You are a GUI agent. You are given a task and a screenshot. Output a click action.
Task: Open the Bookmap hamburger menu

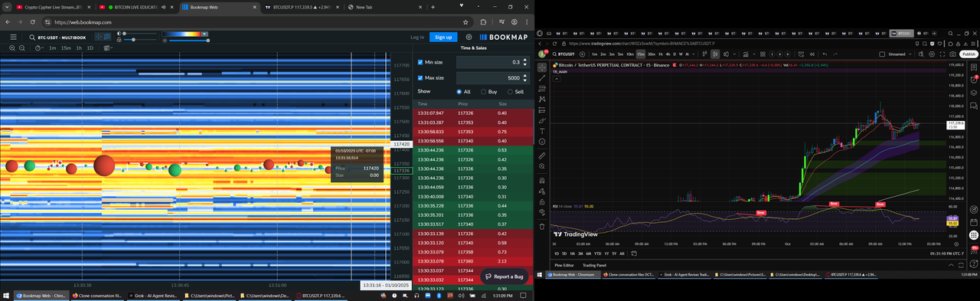(x=13, y=37)
